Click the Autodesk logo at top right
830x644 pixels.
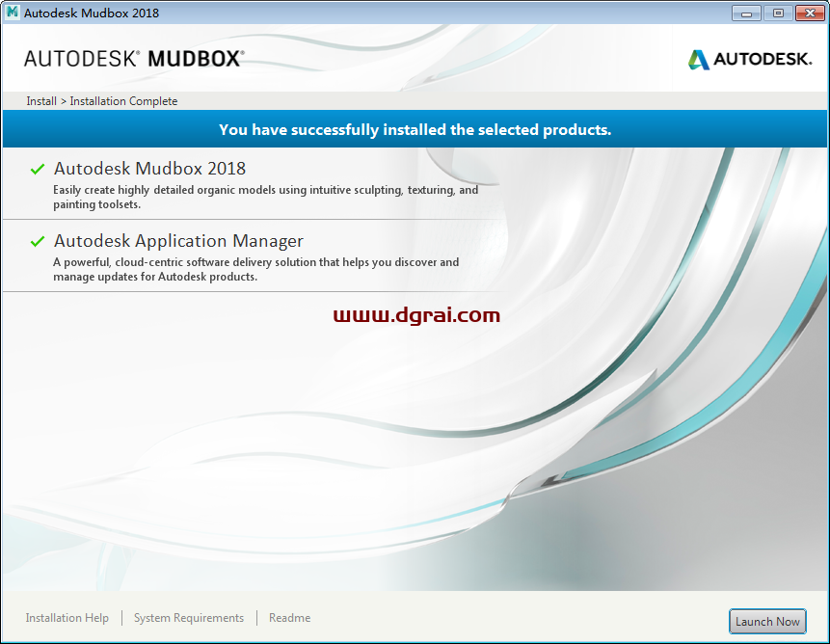(x=750, y=59)
